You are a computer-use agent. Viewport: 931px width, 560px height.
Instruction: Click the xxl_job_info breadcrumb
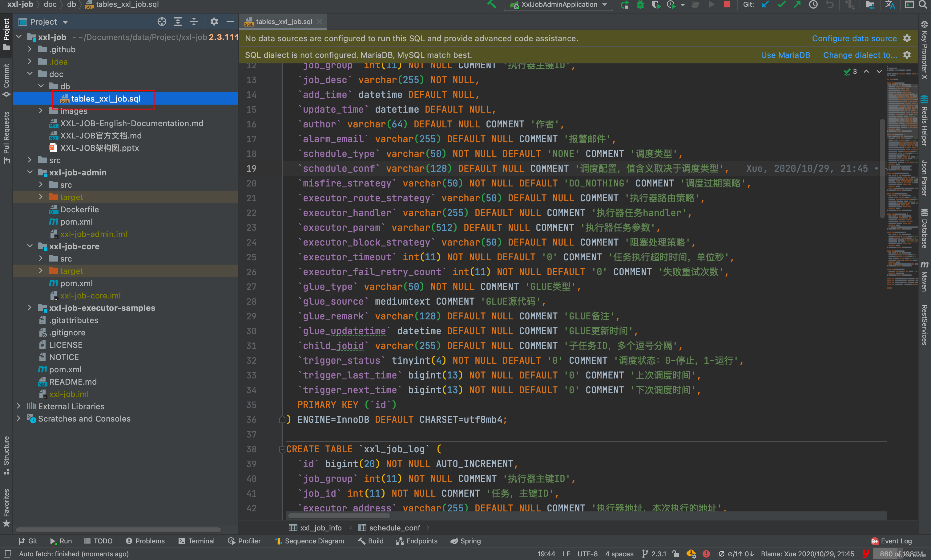315,528
